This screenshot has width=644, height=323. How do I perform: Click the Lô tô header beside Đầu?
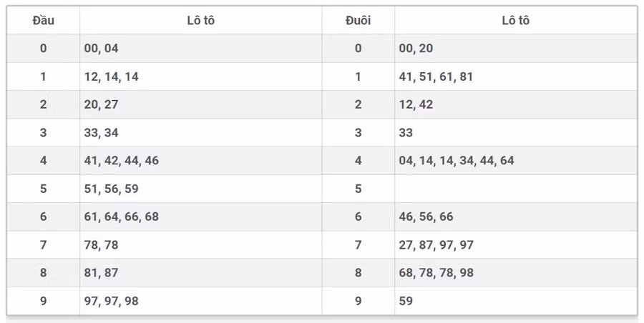pos(200,21)
